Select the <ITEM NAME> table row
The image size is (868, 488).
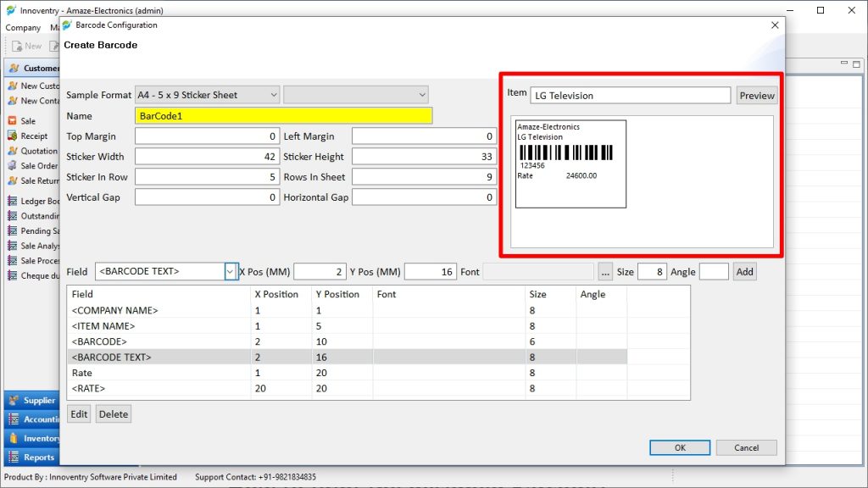point(347,326)
